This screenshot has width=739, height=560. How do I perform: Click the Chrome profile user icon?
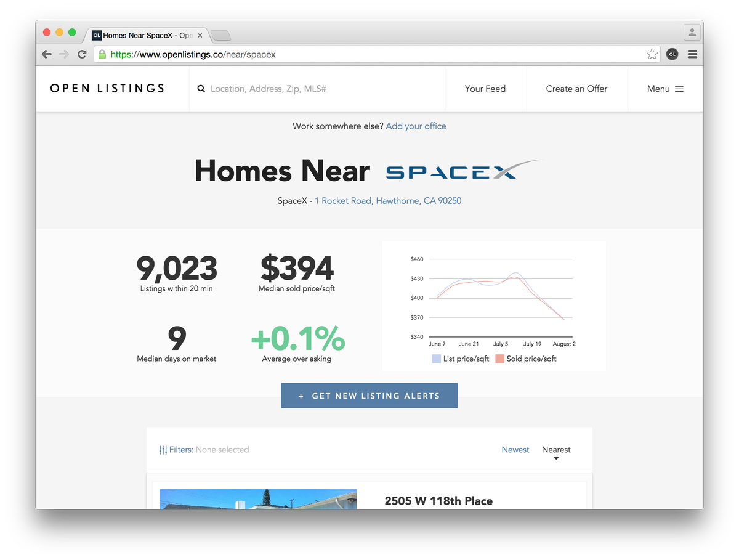(x=692, y=32)
